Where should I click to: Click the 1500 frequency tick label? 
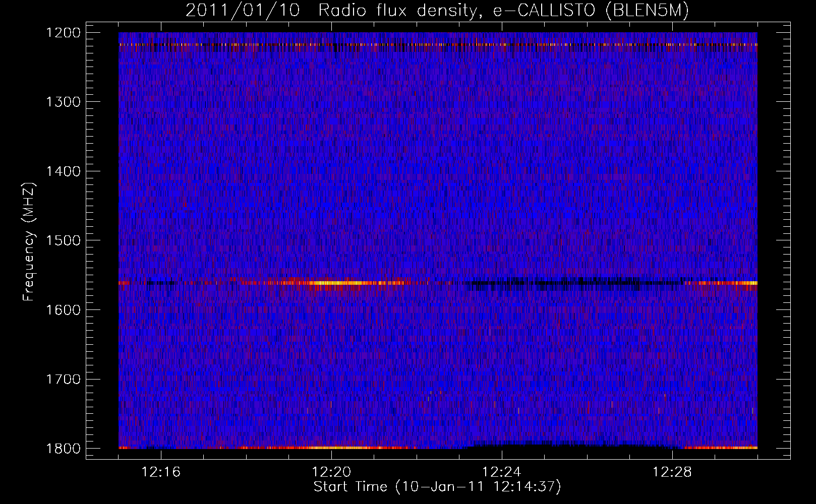(63, 240)
